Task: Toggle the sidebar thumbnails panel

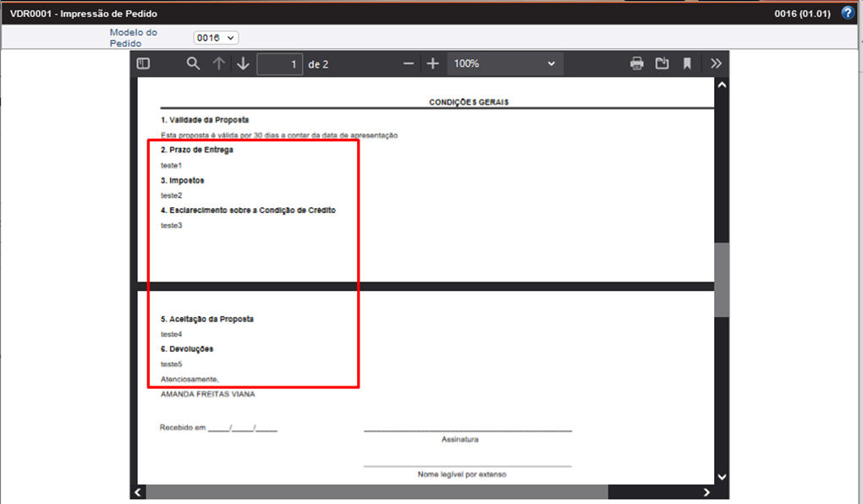Action: 144,63
